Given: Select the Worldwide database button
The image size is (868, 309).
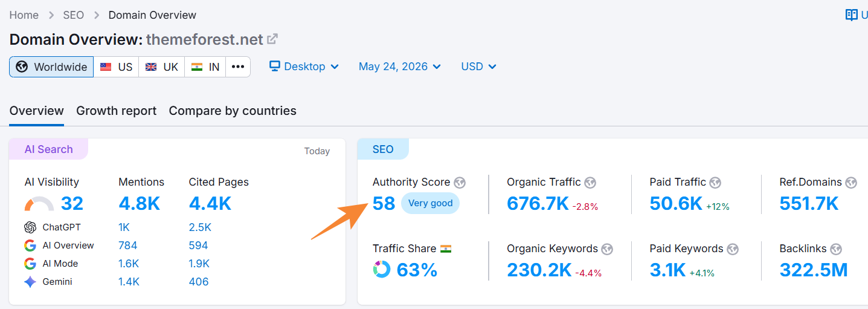Looking at the screenshot, I should click(x=51, y=67).
